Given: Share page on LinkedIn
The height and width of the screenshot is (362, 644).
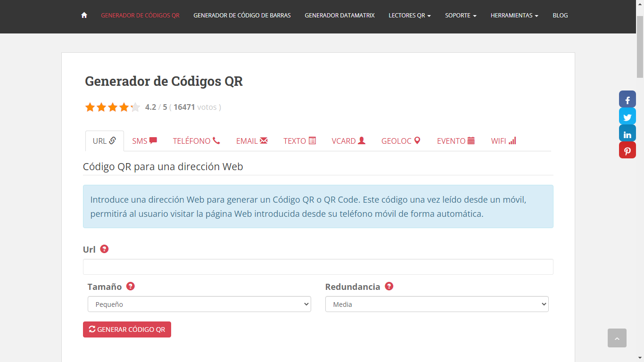Looking at the screenshot, I should (x=627, y=133).
